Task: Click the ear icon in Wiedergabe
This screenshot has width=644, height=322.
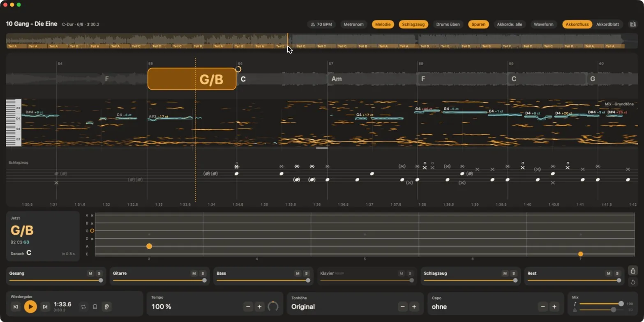Action: point(106,307)
